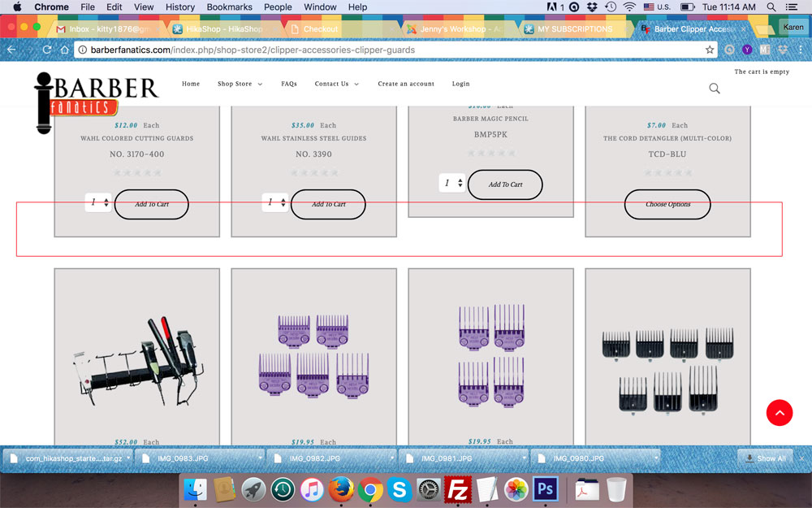
Task: Open TextEdit from the dock
Action: [x=486, y=489]
